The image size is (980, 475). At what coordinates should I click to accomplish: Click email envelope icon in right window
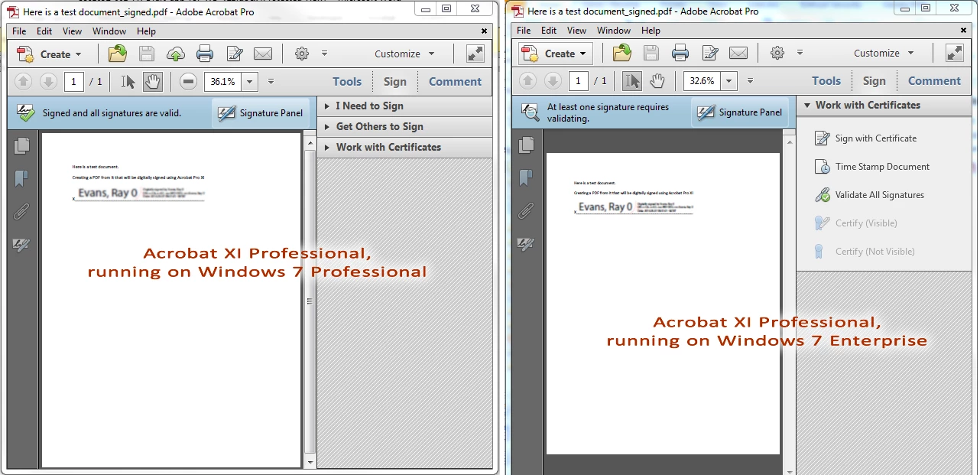point(738,53)
